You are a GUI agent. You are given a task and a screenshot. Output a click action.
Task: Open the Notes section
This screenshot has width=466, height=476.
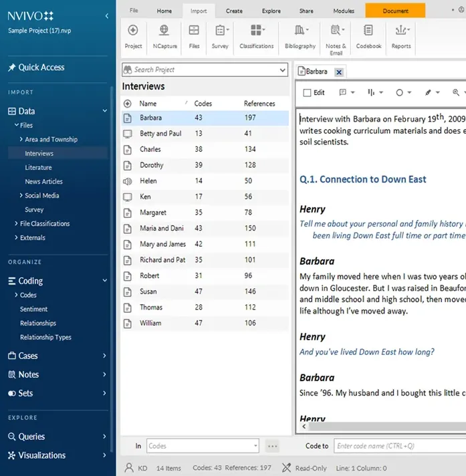coord(29,374)
